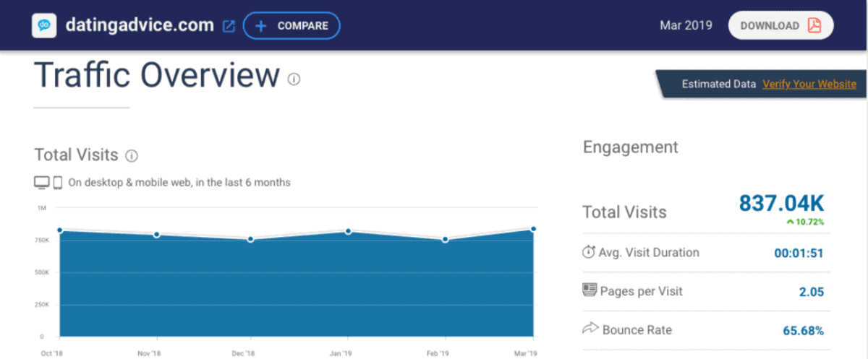Screen dimensions: 868x359
Task: Click the Traffic Overview info icon
Action: (294, 79)
